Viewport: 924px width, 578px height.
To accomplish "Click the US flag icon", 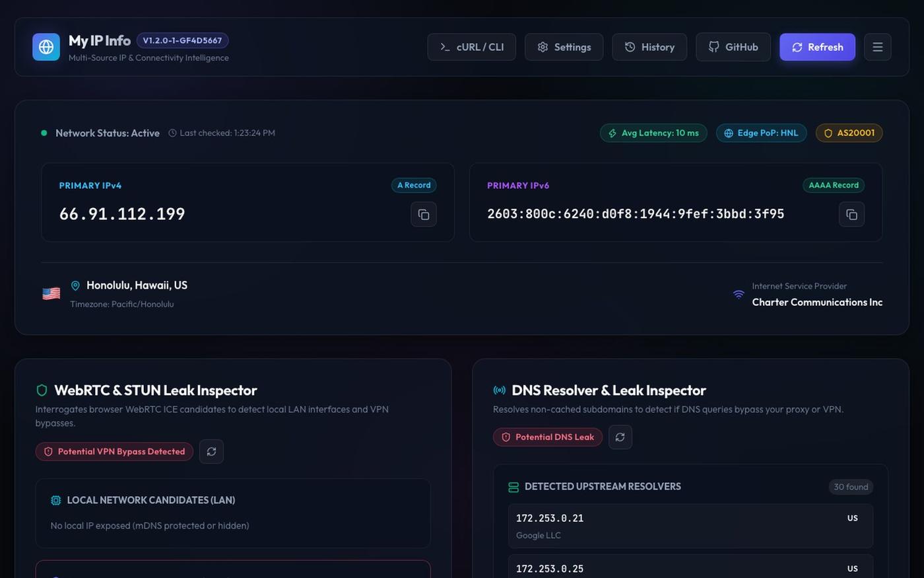I will point(51,293).
